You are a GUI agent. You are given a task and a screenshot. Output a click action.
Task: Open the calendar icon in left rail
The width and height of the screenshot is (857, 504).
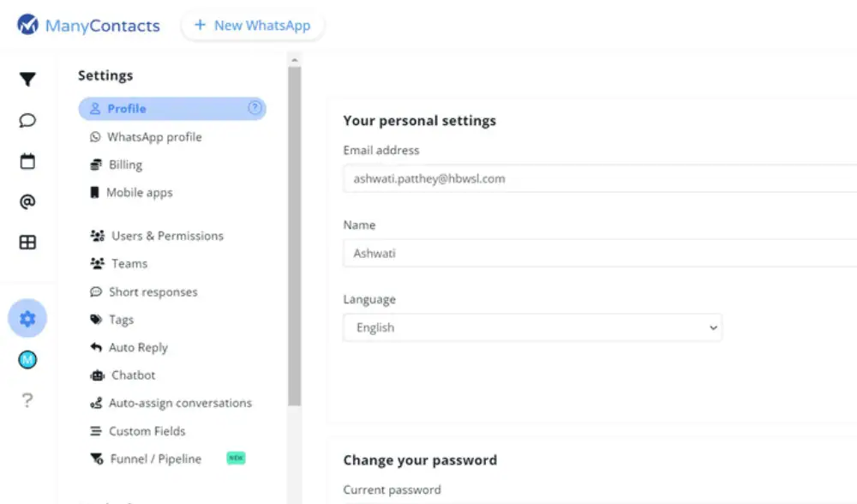27,161
